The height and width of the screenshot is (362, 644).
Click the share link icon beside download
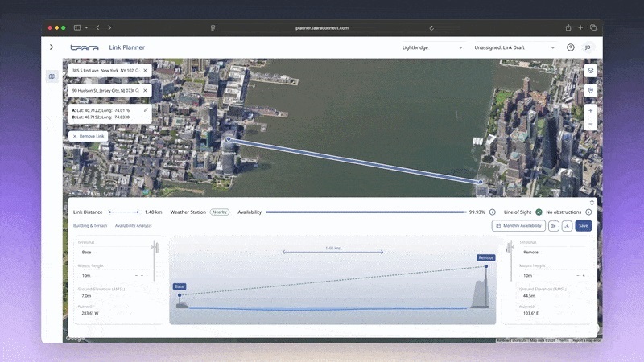coord(553,226)
